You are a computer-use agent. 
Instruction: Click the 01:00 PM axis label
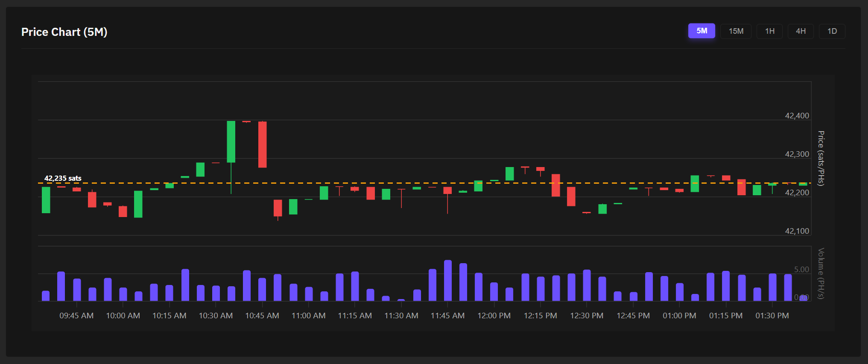point(679,316)
